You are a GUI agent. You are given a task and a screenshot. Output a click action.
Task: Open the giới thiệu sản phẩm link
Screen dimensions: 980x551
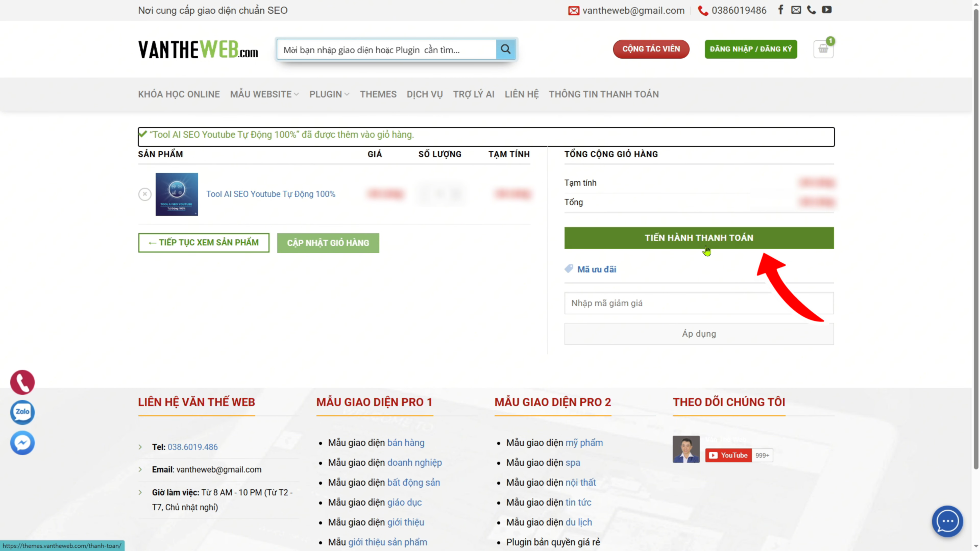[x=388, y=542]
